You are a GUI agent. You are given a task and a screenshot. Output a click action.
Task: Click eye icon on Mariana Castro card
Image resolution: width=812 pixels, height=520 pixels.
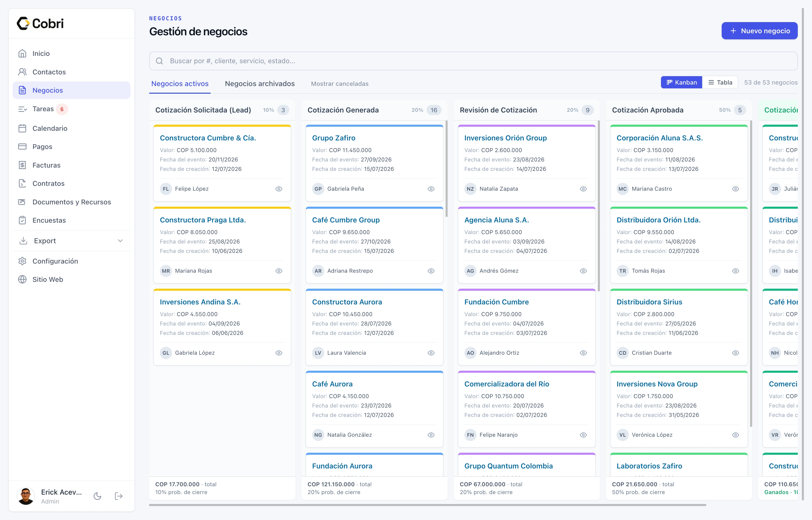click(735, 189)
